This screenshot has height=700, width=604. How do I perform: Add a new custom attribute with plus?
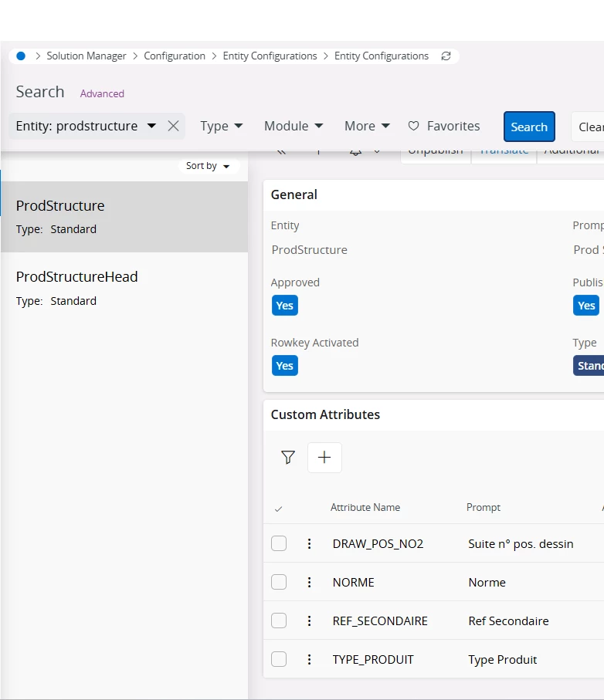[324, 458]
